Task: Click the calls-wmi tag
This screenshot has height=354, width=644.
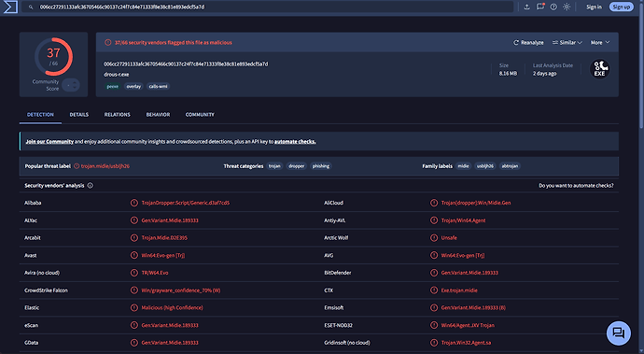Action: coord(158,86)
